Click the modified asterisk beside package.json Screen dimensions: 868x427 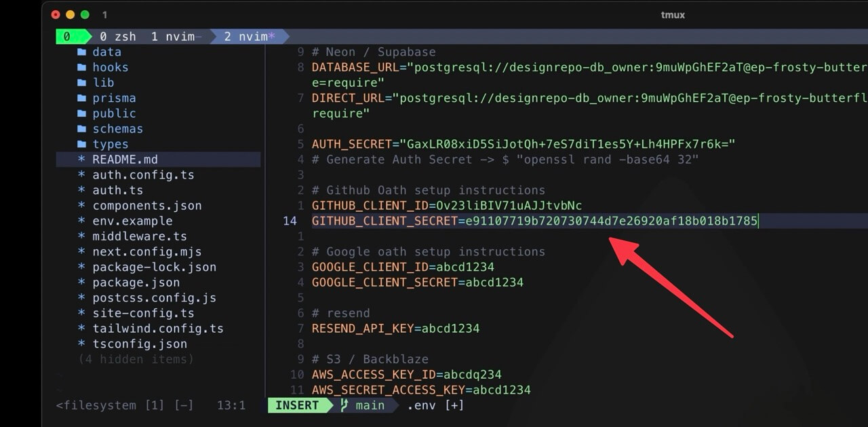pyautogui.click(x=80, y=282)
